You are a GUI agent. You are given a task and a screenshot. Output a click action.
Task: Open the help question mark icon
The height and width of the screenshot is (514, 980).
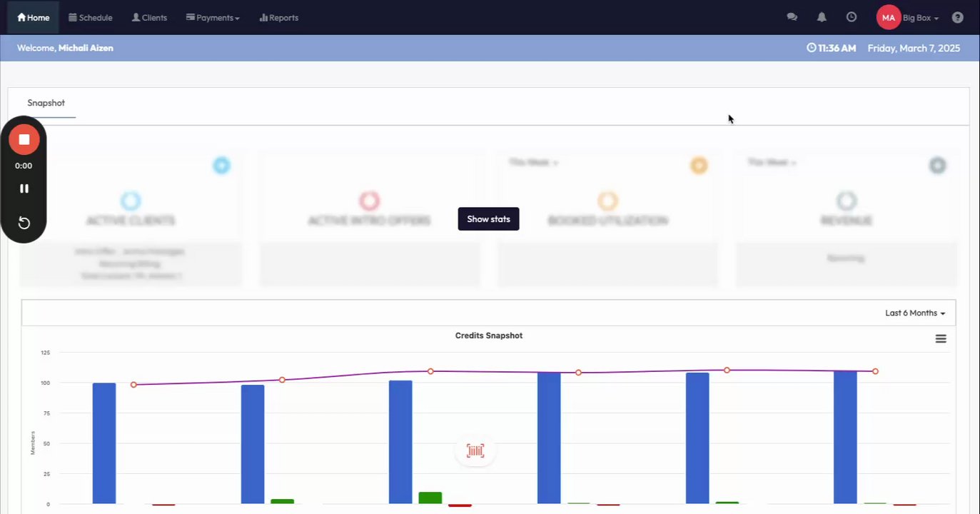coord(958,17)
